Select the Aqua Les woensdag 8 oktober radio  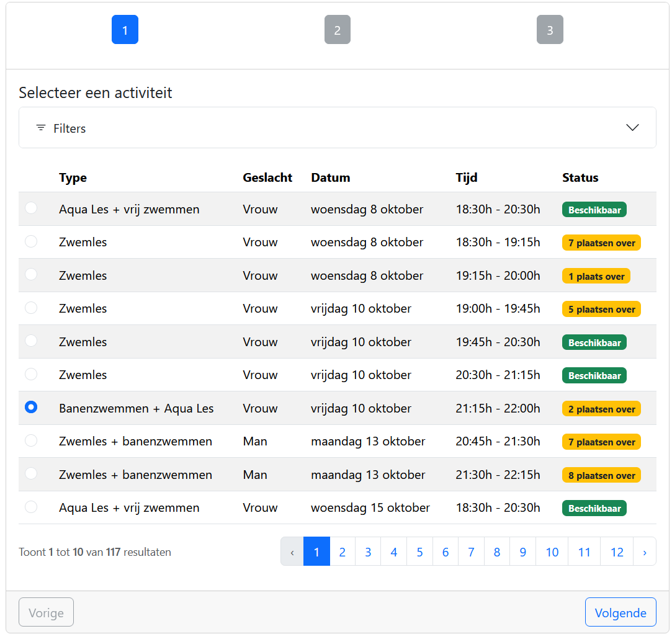pos(31,208)
